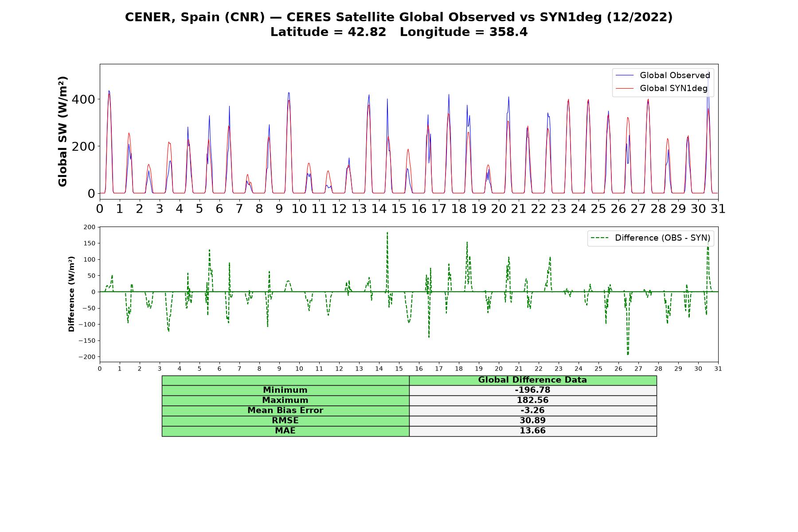798x532 pixels.
Task: Click the Global SW (W/m²) axis label
Action: coord(63,131)
